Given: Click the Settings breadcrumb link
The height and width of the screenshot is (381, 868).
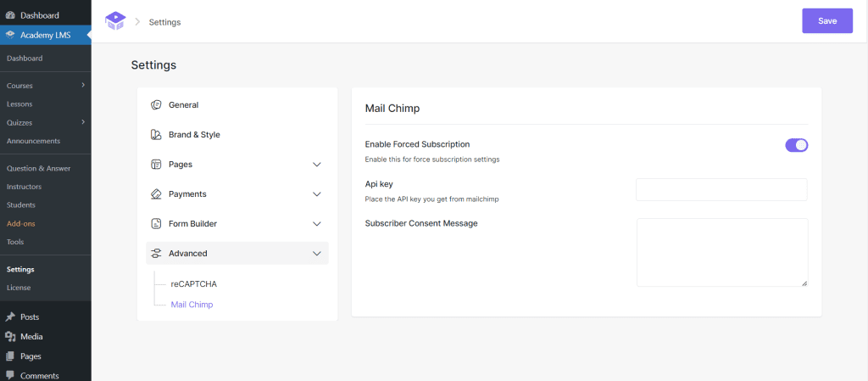Looking at the screenshot, I should tap(164, 22).
